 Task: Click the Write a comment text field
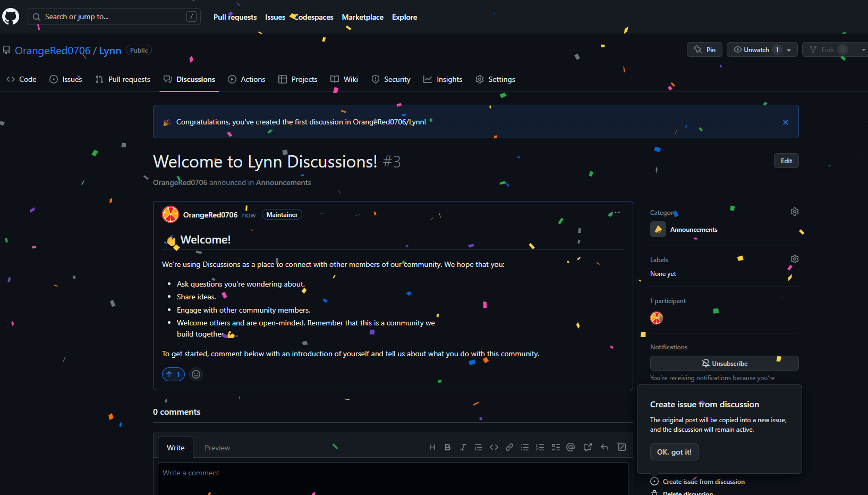393,477
